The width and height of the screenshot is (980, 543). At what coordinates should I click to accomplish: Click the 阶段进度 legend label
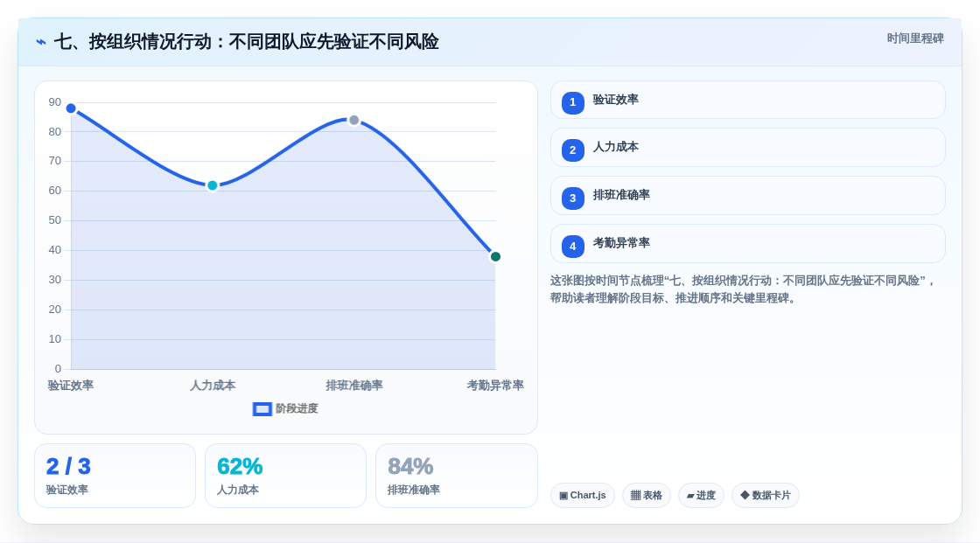297,408
